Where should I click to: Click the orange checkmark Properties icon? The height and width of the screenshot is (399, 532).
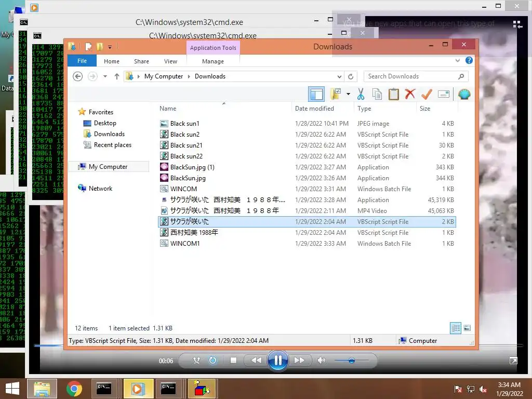click(427, 94)
